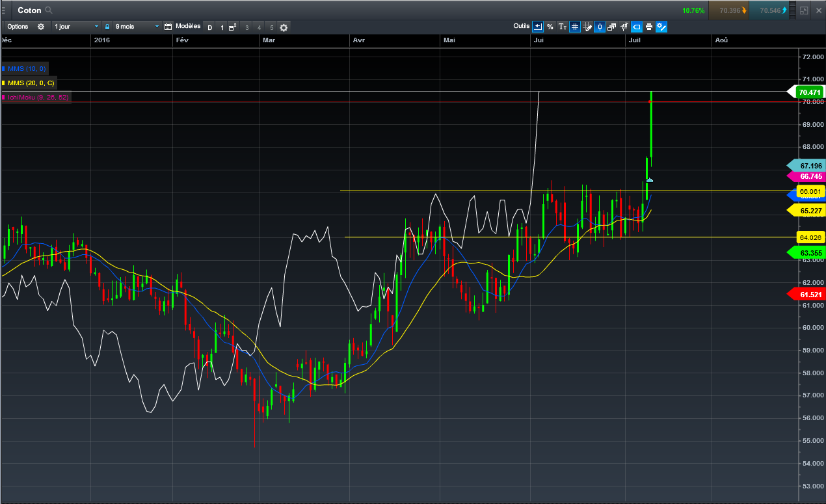The height and width of the screenshot is (504, 826).
Task: Open the Options gear settings
Action: point(41,27)
